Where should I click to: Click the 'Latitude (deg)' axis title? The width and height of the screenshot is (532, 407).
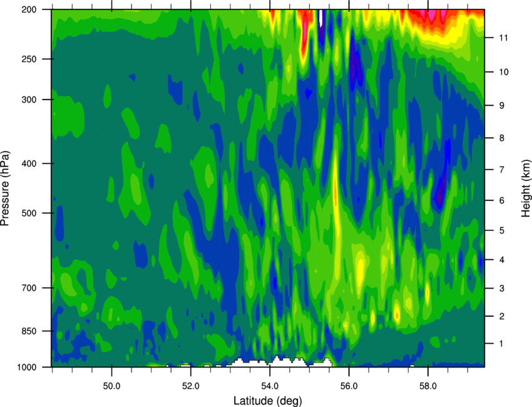(267, 401)
